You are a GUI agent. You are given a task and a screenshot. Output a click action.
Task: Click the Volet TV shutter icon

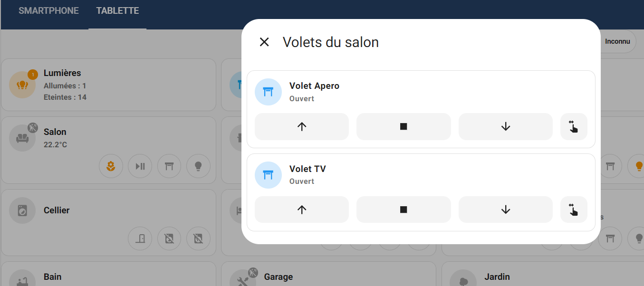tap(269, 175)
